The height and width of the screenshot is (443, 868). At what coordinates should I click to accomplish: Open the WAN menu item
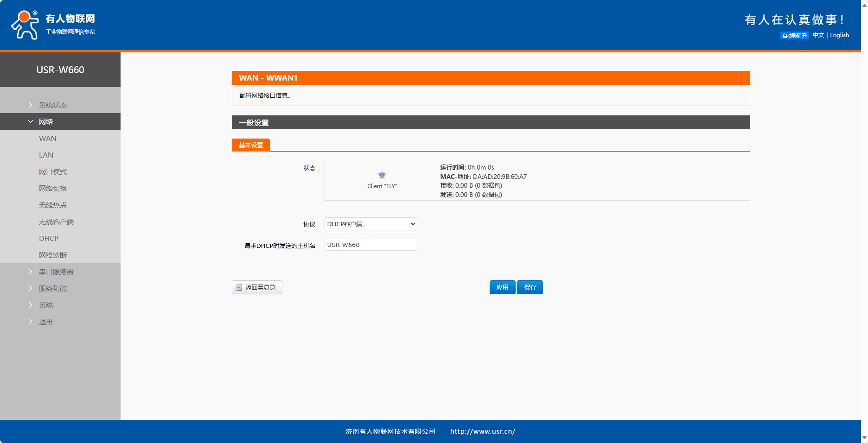pos(48,139)
